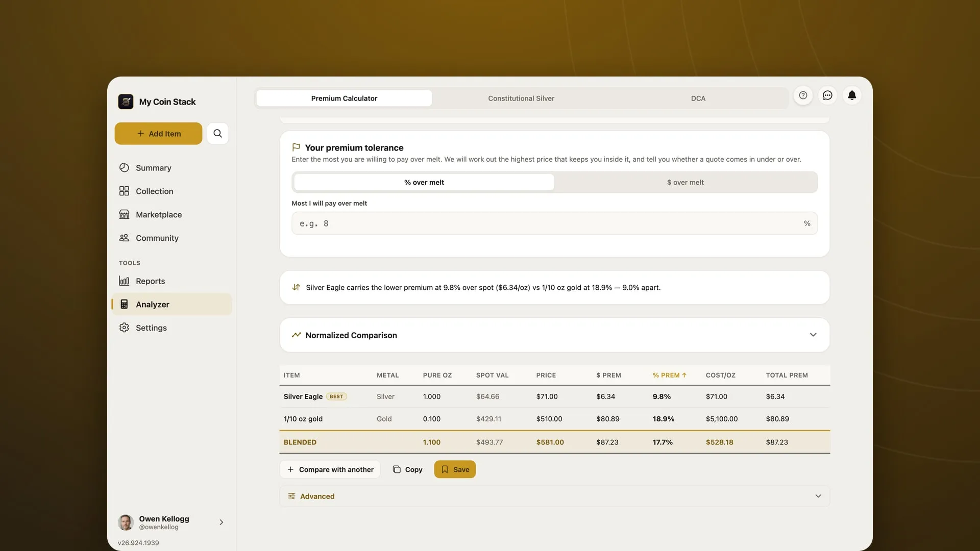Click the My Coin Stack logo icon

click(x=126, y=102)
